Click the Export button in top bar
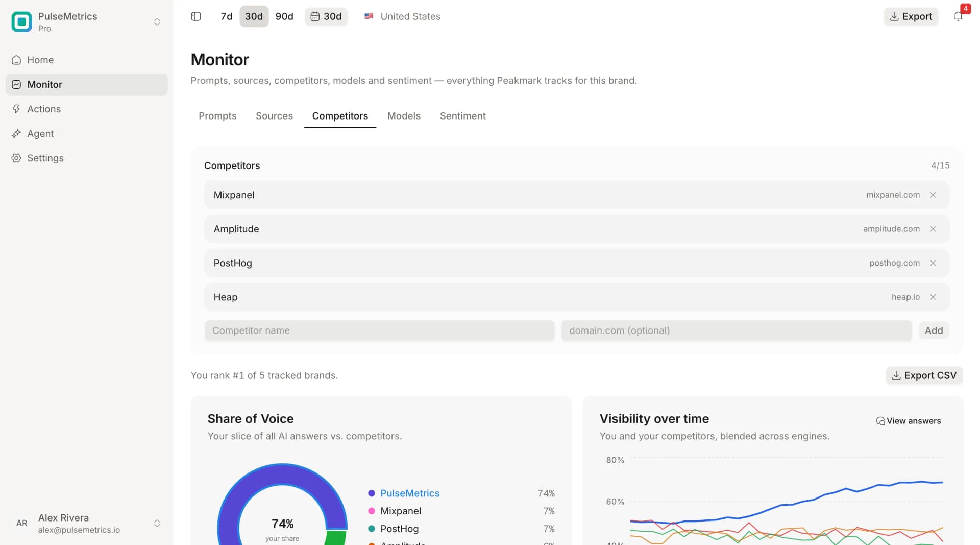 pos(911,16)
